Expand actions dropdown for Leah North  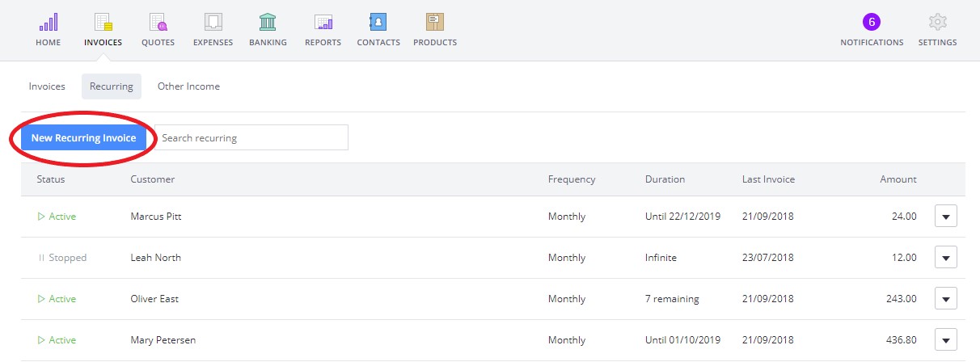pyautogui.click(x=946, y=258)
